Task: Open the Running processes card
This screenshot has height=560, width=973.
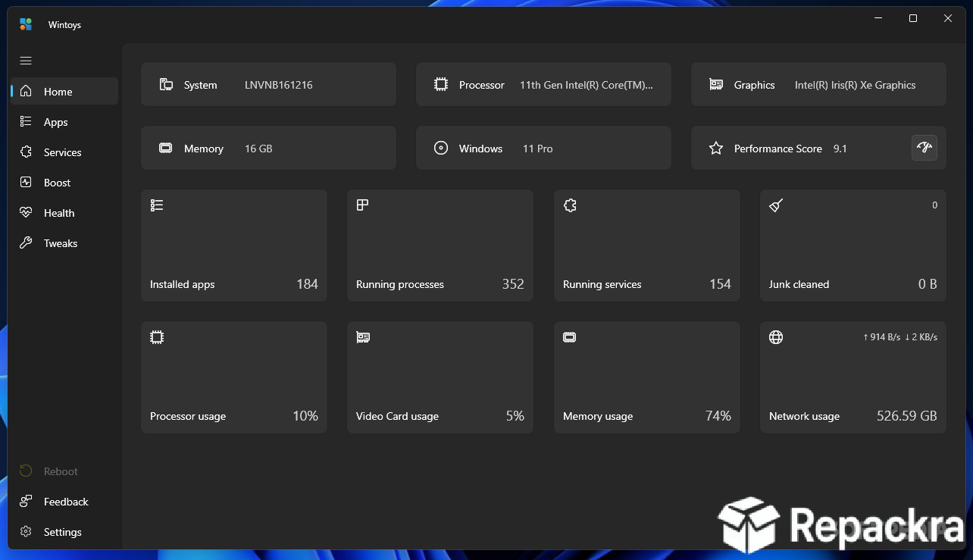Action: pyautogui.click(x=440, y=246)
